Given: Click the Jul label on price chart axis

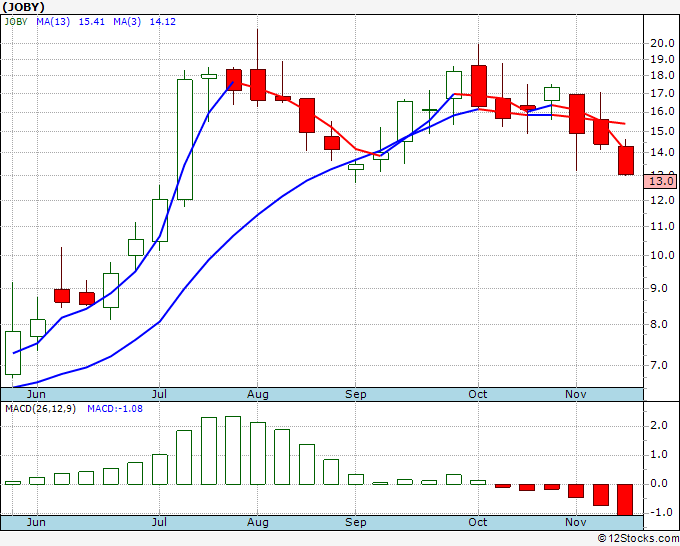Looking at the screenshot, I should [159, 394].
